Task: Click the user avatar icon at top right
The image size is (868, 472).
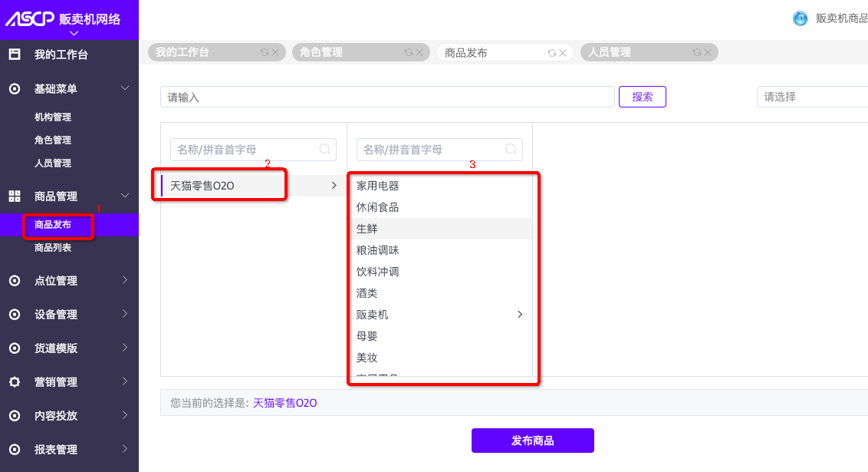Action: [x=800, y=18]
